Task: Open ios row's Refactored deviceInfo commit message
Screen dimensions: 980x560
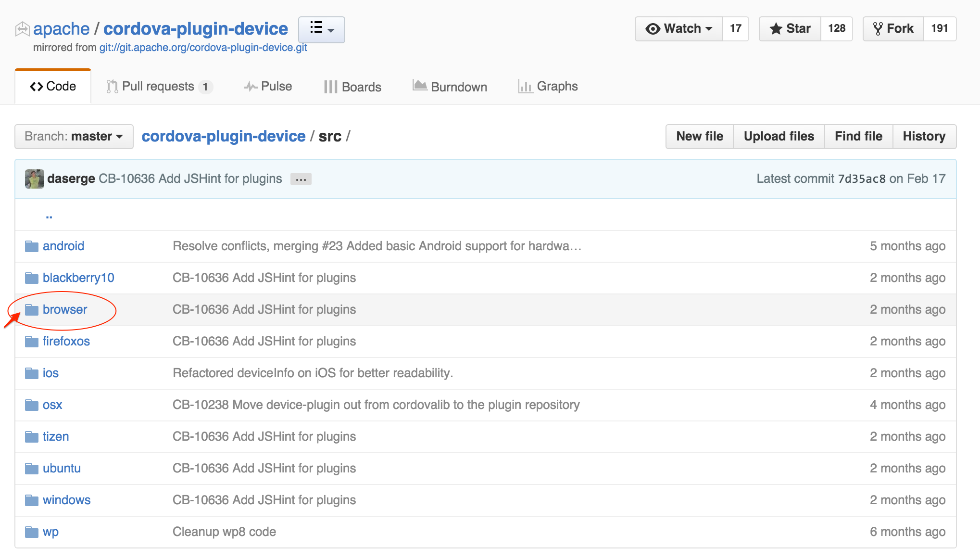Action: tap(313, 373)
